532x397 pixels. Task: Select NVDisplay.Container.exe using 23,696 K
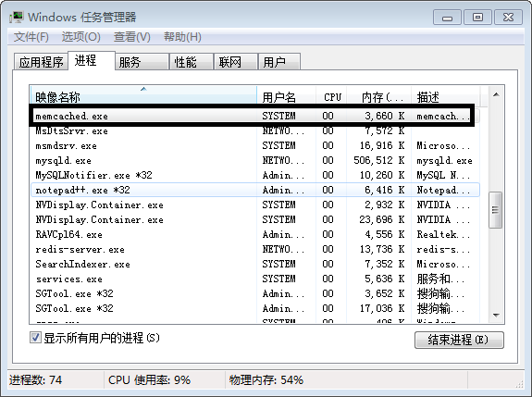click(254, 220)
